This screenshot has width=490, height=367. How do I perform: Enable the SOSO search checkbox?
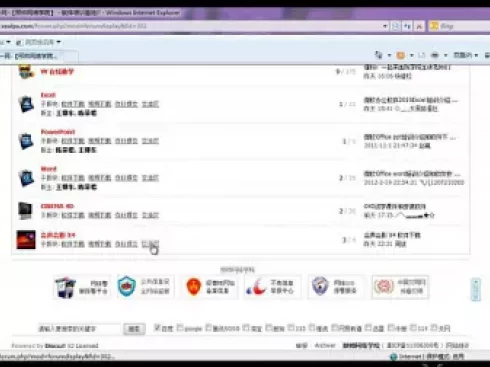[x=208, y=328]
